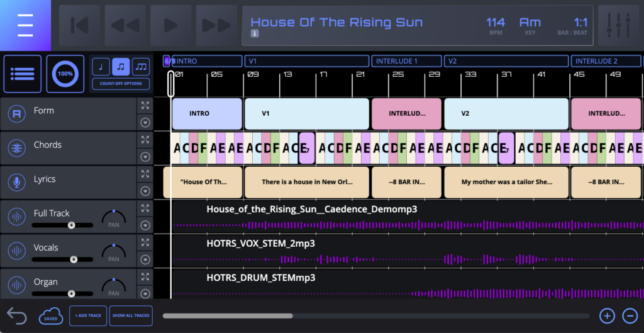Open the track list view icon
Viewport: 644px width, 333px height.
[23, 74]
